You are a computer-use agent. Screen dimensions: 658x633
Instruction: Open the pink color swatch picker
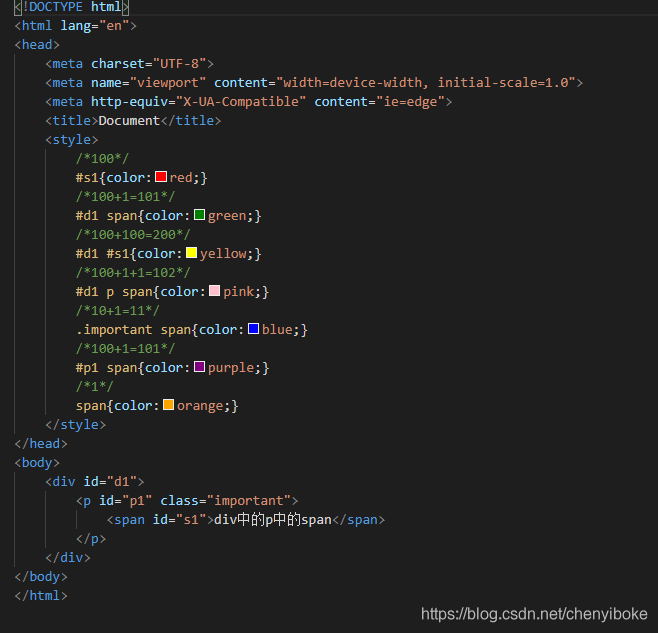(x=214, y=290)
